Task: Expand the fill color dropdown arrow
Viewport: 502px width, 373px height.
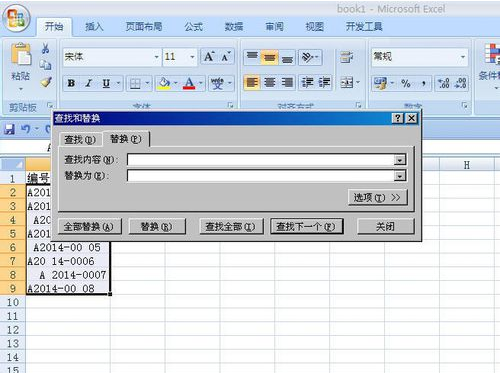Action: click(175, 83)
